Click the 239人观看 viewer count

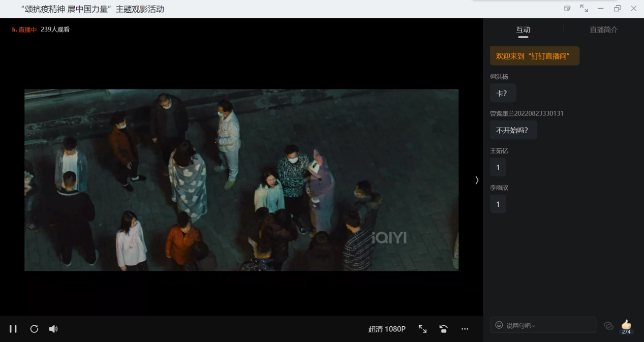55,29
